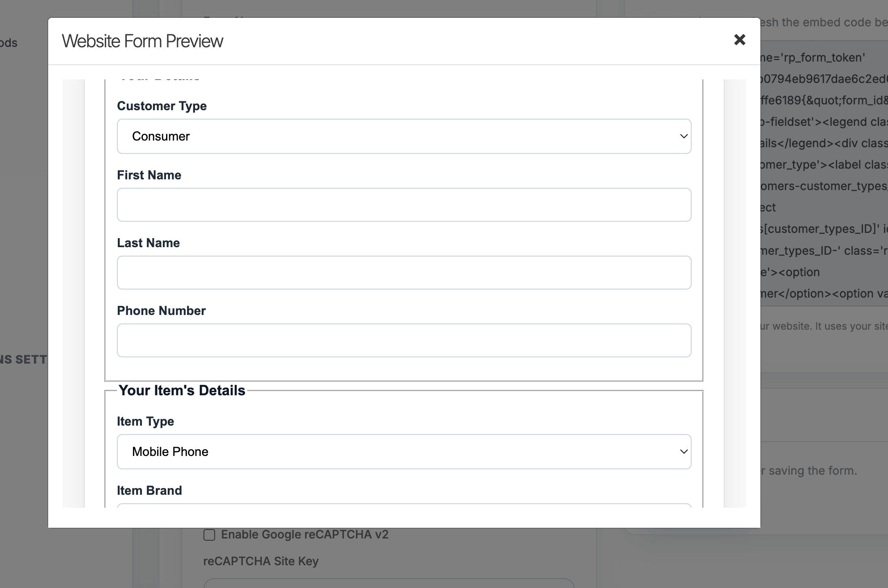Click into the Last Name field
Viewport: 888px width, 588px height.
pyautogui.click(x=403, y=273)
